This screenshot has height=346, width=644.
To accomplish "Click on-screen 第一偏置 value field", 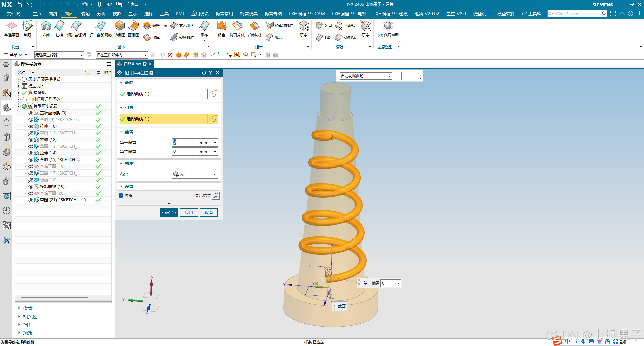I will click(x=388, y=283).
